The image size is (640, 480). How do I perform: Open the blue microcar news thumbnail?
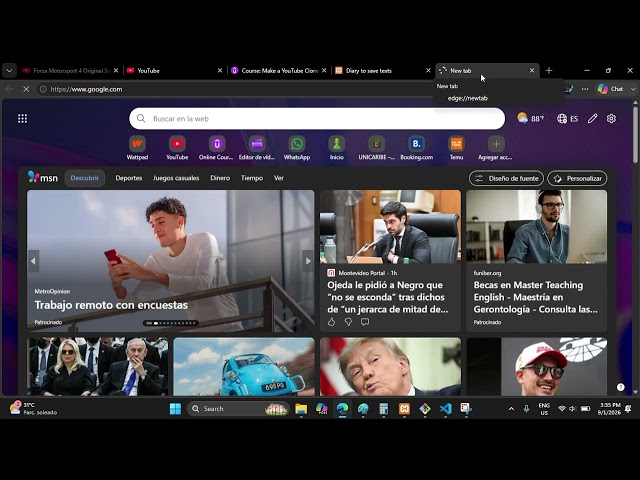[244, 366]
